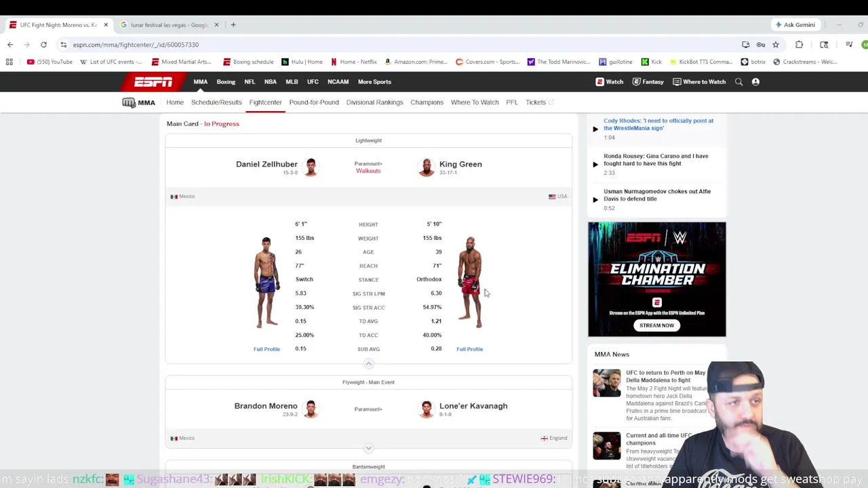Click King Green's headshot
Image resolution: width=868 pixels, height=488 pixels.
(426, 167)
